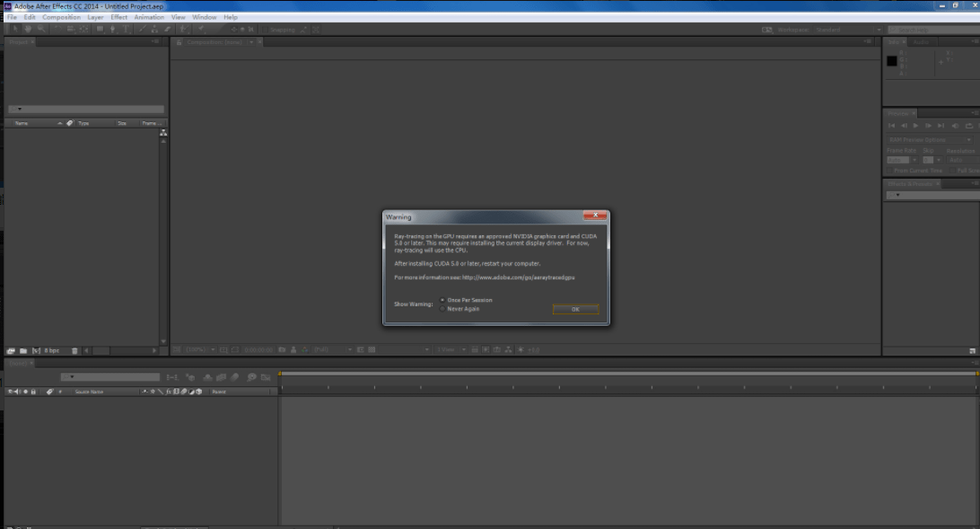The width and height of the screenshot is (980, 529).
Task: Click the trash icon in Project panel
Action: tap(74, 351)
